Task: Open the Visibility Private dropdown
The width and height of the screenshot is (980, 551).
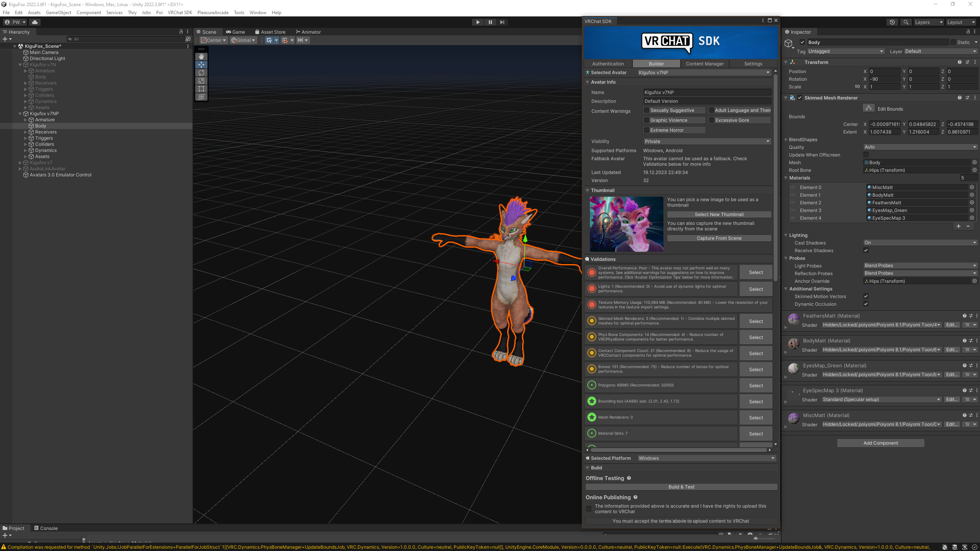Action: [707, 142]
